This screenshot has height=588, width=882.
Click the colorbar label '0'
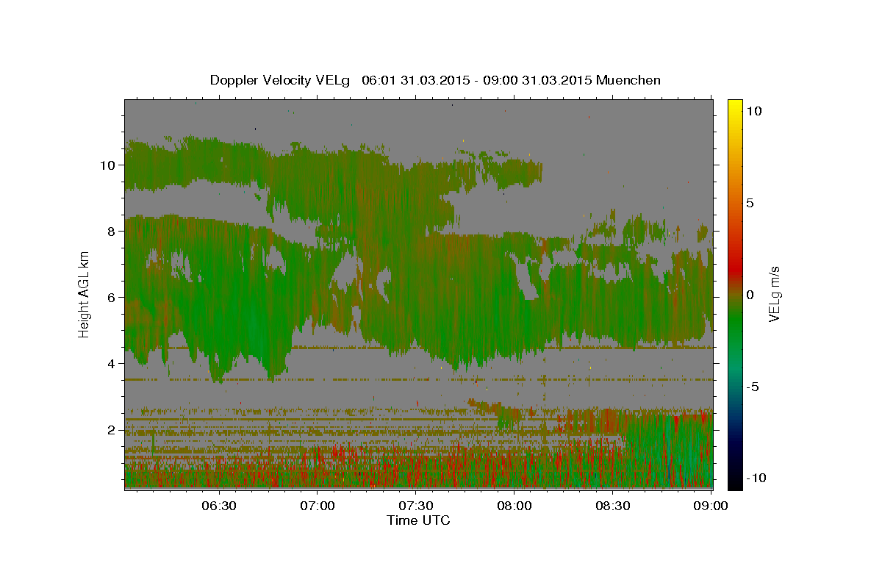pyautogui.click(x=750, y=294)
